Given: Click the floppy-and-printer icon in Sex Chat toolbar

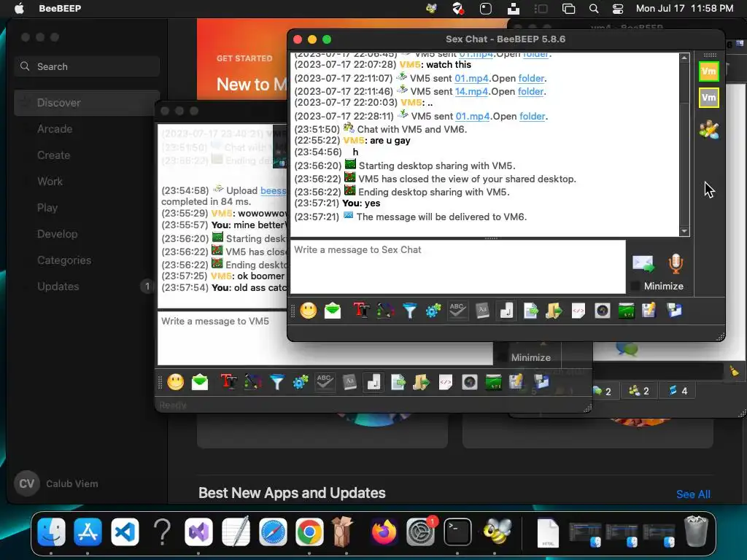Looking at the screenshot, I should click(x=674, y=311).
